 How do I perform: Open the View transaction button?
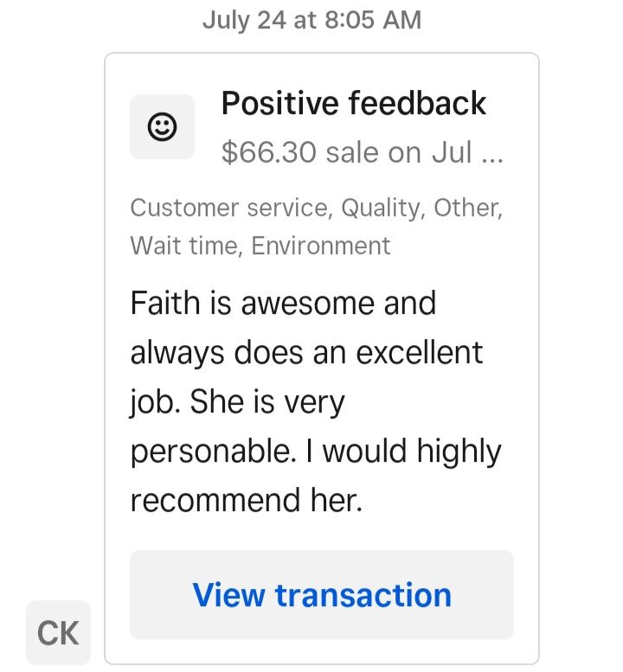coord(322,595)
